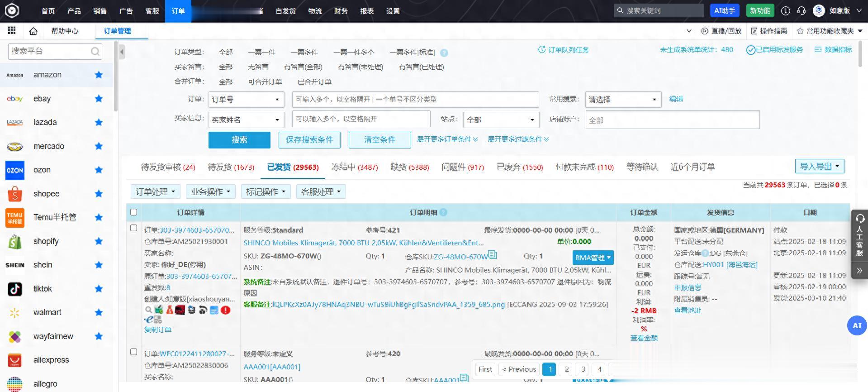Check the box for order WEC0122411280027
Screen dimensions: 868x392
pyautogui.click(x=133, y=352)
